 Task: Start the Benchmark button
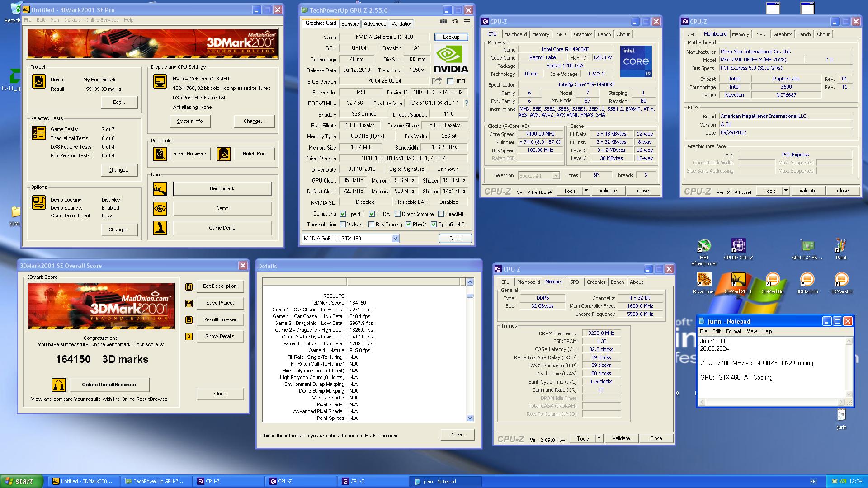click(x=222, y=189)
